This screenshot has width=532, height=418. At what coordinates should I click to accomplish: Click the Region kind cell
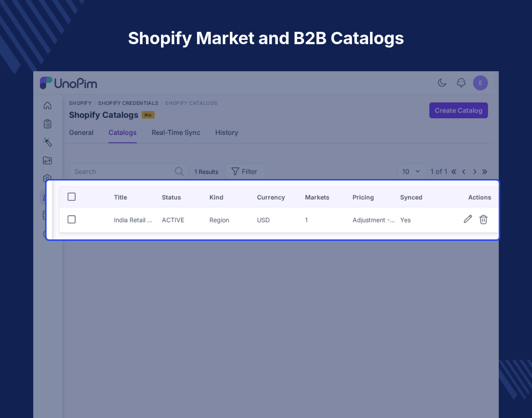(x=219, y=220)
